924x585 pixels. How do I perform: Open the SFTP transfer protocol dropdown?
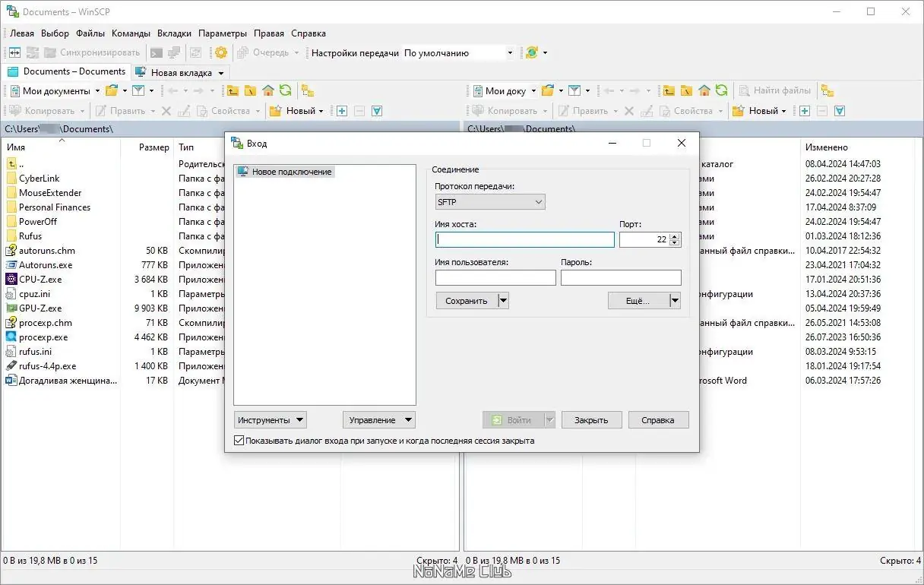pos(490,202)
